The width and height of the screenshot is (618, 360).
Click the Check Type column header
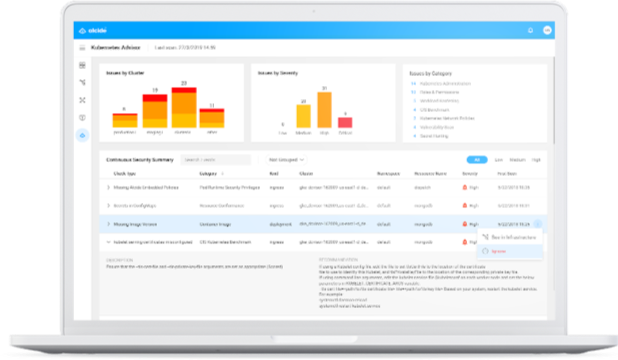click(x=125, y=173)
